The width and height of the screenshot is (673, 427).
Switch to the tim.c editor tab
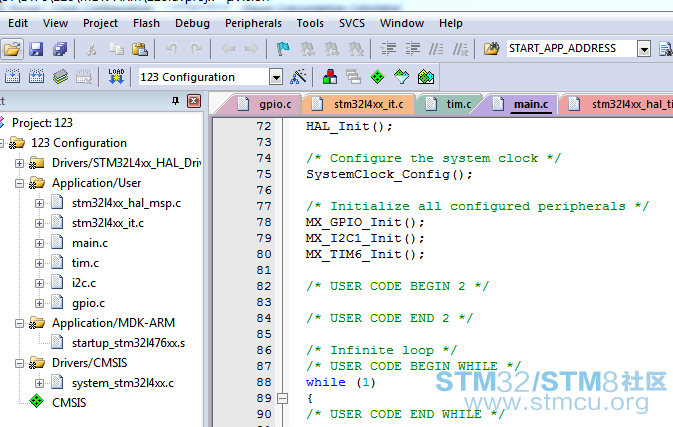point(450,104)
